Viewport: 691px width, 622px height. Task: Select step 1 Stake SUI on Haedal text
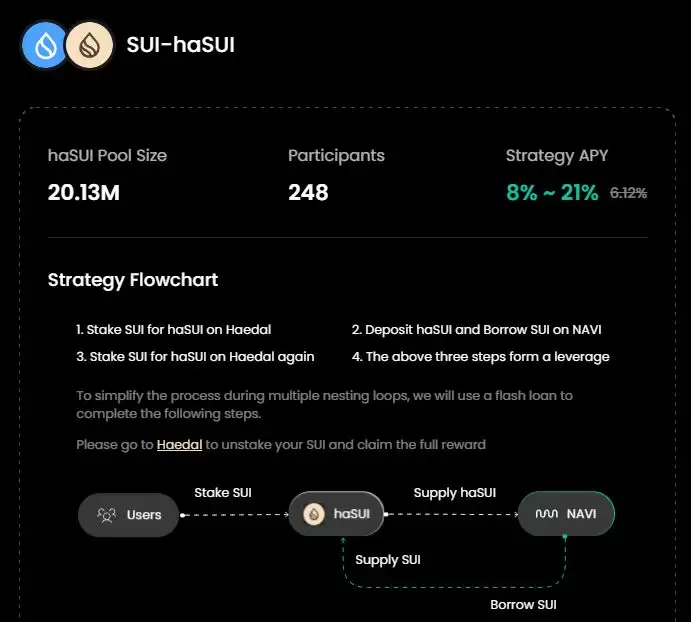(x=173, y=329)
